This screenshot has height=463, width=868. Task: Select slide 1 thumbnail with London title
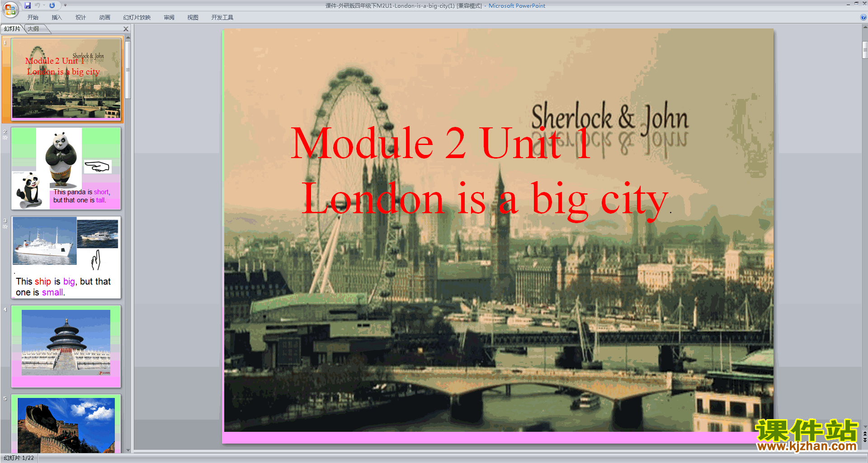click(x=66, y=79)
